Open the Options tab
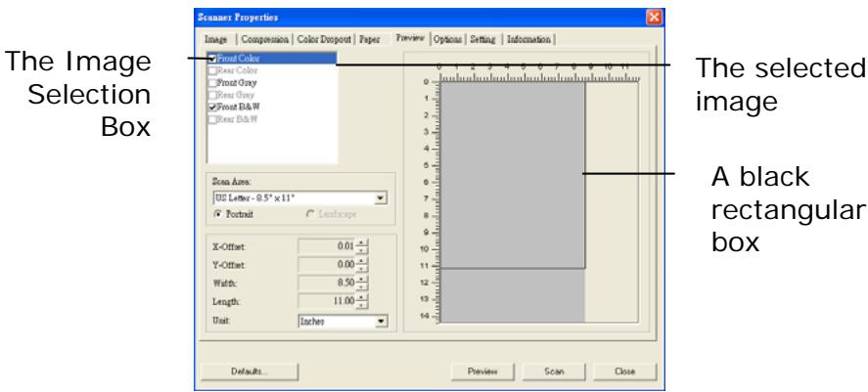The width and height of the screenshot is (868, 392). tap(447, 40)
